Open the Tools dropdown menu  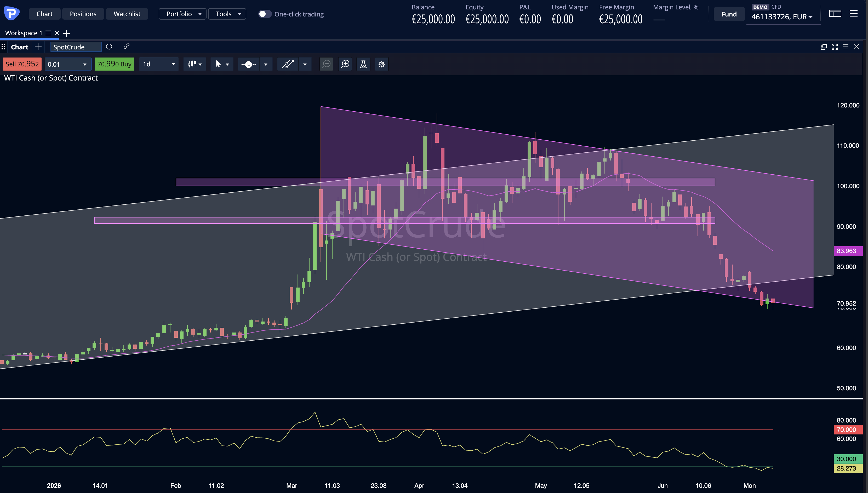click(x=227, y=14)
